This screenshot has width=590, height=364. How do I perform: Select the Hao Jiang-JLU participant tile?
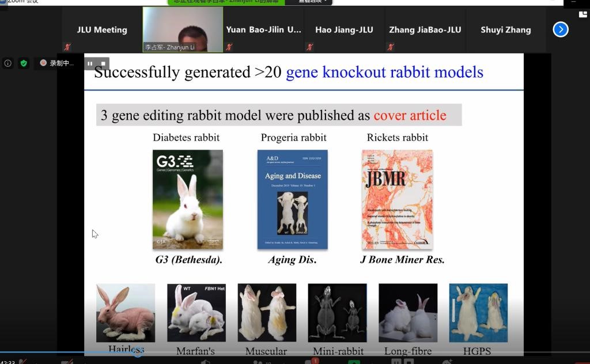[344, 30]
